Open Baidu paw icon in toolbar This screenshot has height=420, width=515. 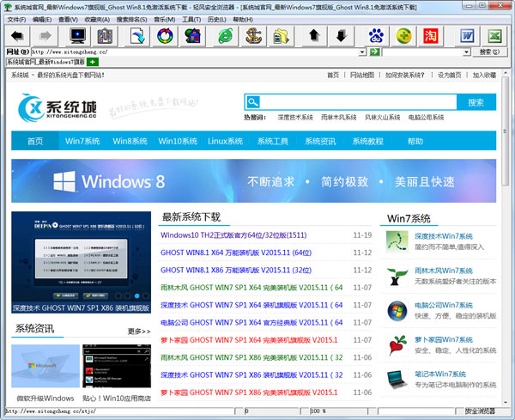click(x=376, y=35)
